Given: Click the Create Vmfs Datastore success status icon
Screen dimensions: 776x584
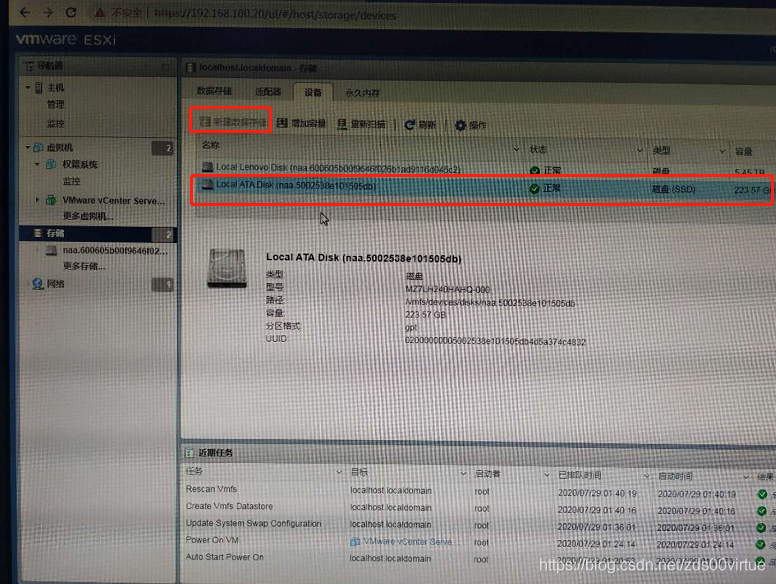Looking at the screenshot, I should pos(762,511).
